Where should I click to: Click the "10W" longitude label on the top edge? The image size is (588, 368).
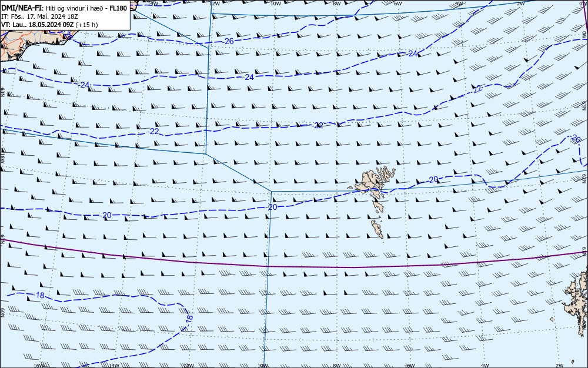pos(276,4)
